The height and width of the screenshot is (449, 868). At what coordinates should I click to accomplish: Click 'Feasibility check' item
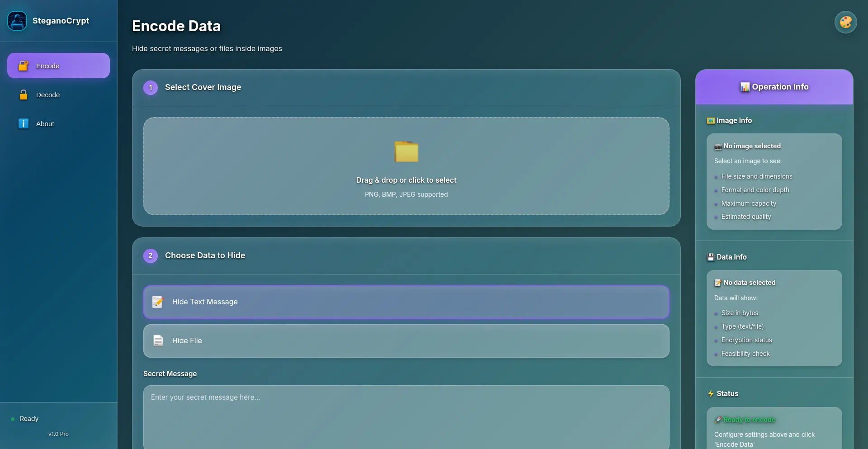(x=745, y=354)
